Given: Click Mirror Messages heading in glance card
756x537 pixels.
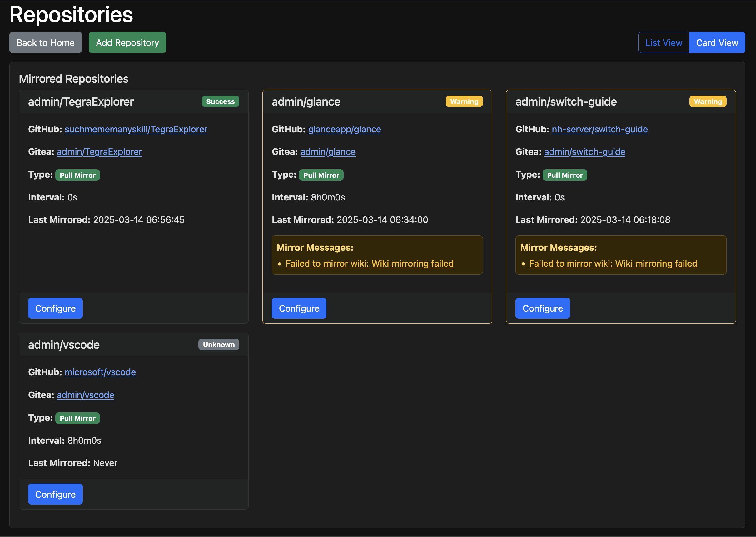Looking at the screenshot, I should coord(315,248).
